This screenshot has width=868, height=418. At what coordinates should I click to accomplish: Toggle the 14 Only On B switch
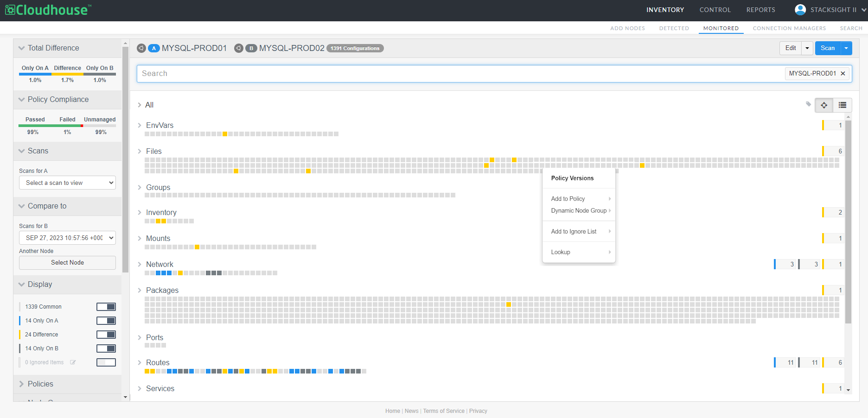106,348
